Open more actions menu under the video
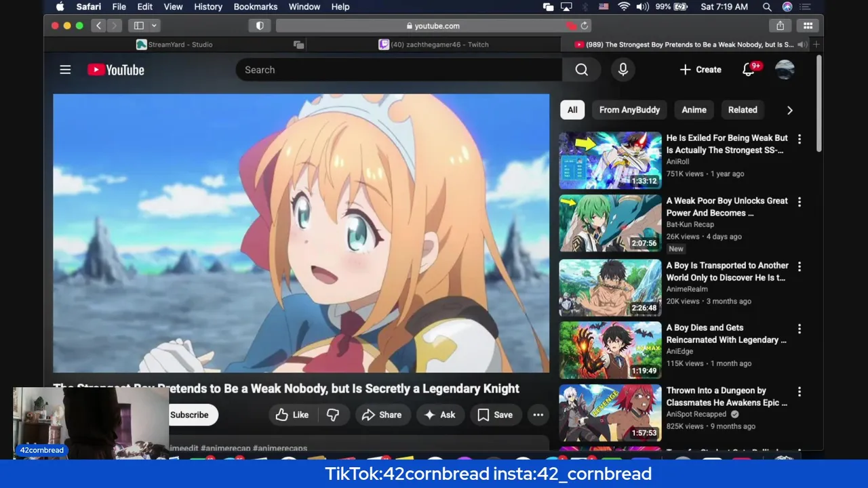 pyautogui.click(x=538, y=415)
